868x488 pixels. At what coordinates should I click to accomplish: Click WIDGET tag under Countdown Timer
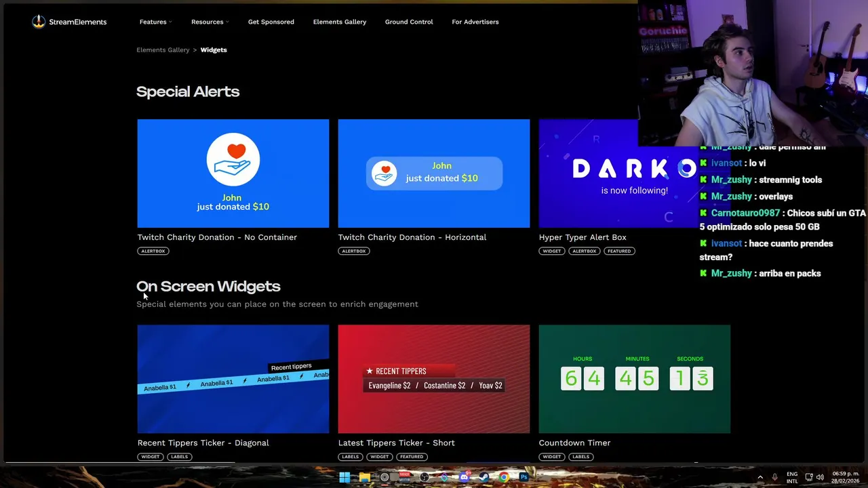[552, 457]
